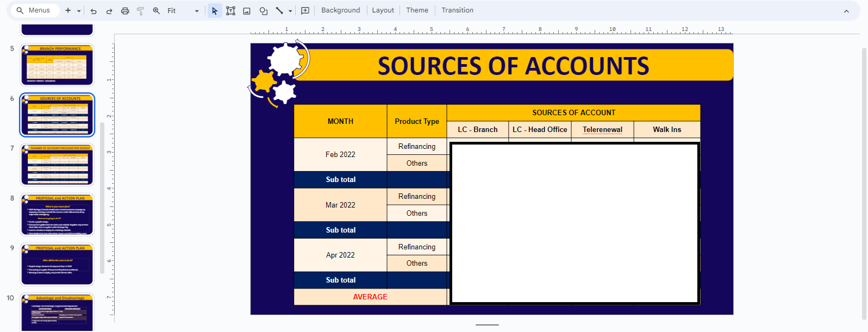Collapse the toolbar with the chevron
The image size is (868, 332).
pos(846,11)
